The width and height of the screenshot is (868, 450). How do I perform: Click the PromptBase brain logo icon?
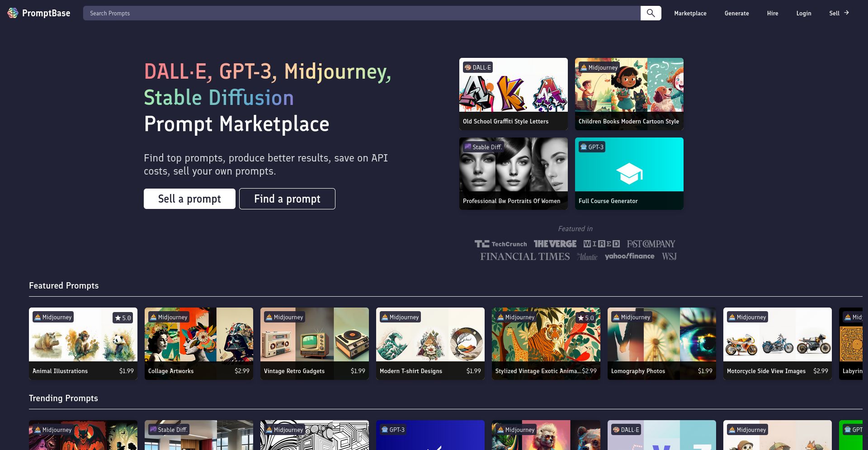pyautogui.click(x=13, y=13)
